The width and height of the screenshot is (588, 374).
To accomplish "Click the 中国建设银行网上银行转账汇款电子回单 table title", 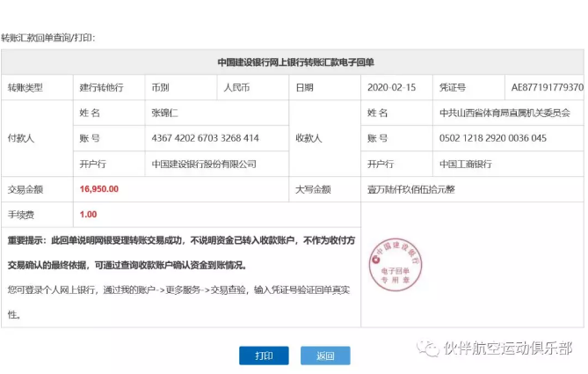I will 295,62.
